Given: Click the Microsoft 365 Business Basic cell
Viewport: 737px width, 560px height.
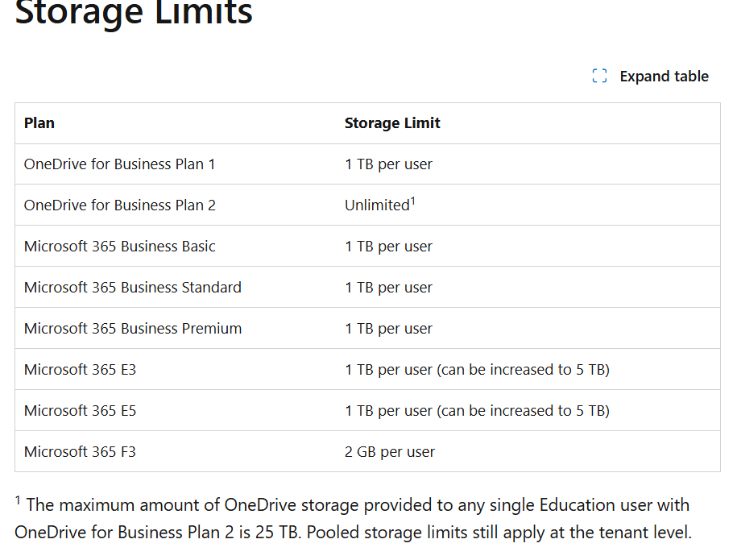Looking at the screenshot, I should [x=118, y=246].
